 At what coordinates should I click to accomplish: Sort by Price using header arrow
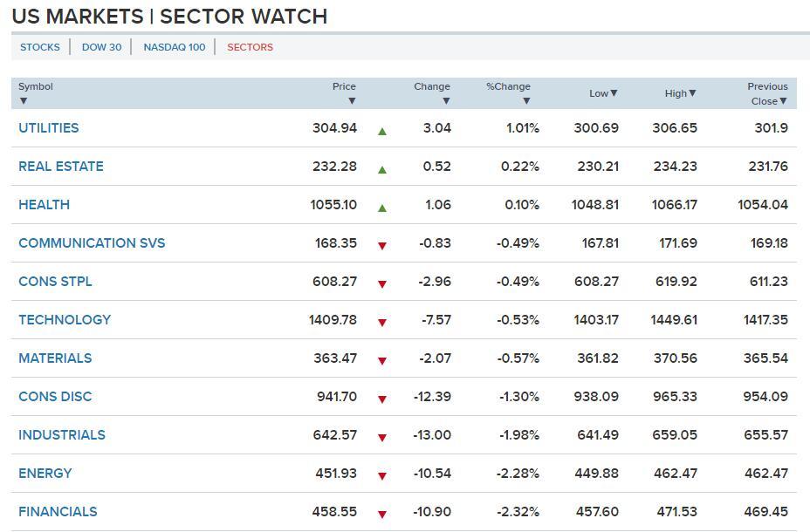pos(352,101)
